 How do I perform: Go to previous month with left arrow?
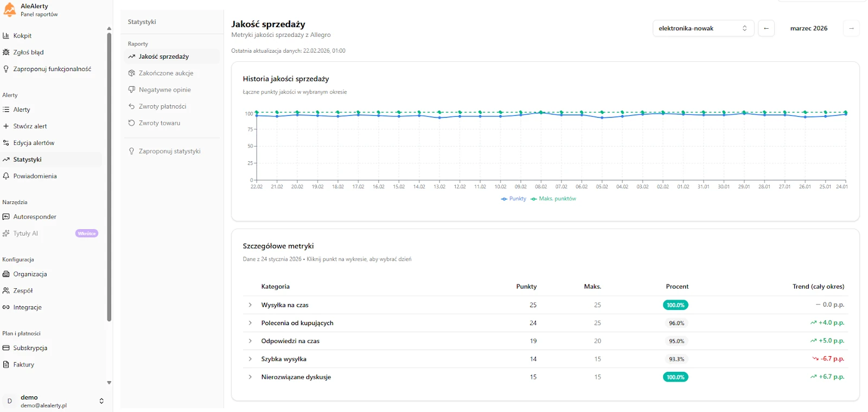(x=766, y=28)
